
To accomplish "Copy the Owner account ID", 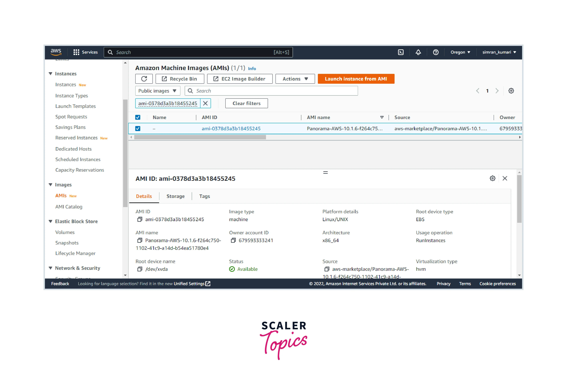I will point(233,240).
